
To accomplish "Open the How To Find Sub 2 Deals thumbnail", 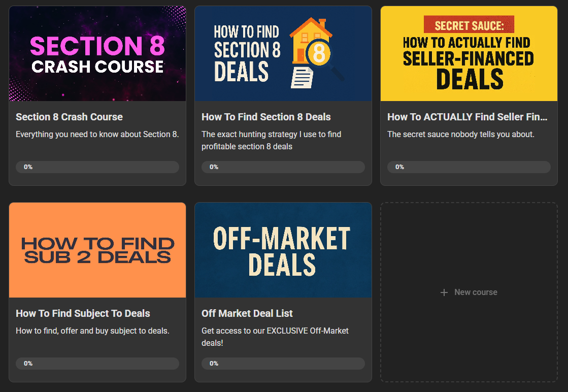I will tap(97, 250).
